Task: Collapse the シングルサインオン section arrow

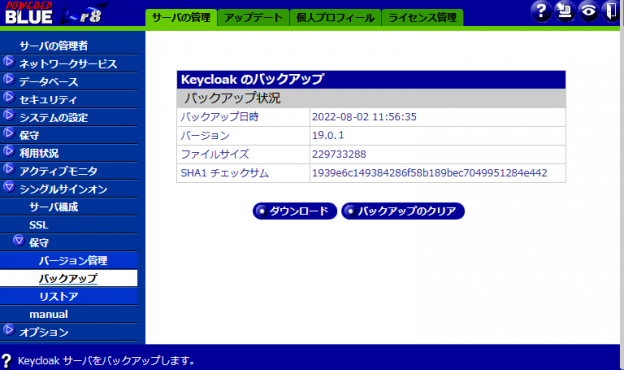Action: click(9, 187)
